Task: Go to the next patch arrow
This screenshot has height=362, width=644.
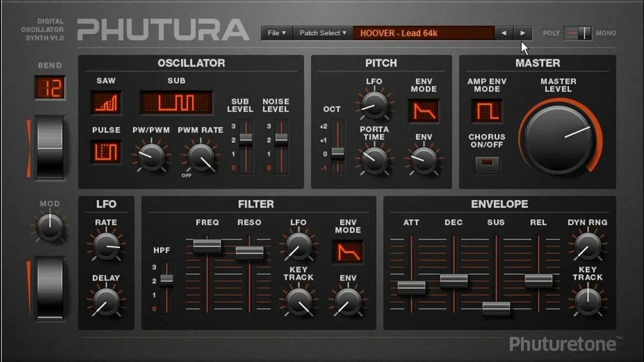Action: pyautogui.click(x=523, y=33)
